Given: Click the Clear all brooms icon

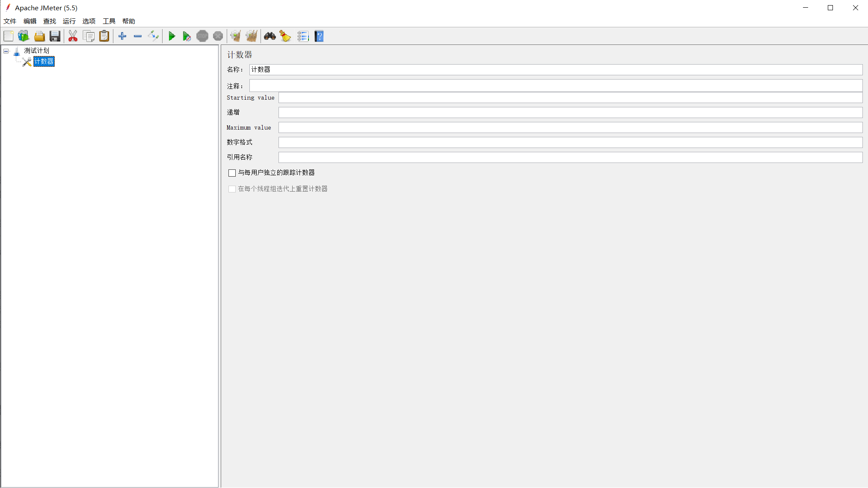Looking at the screenshot, I should (252, 36).
